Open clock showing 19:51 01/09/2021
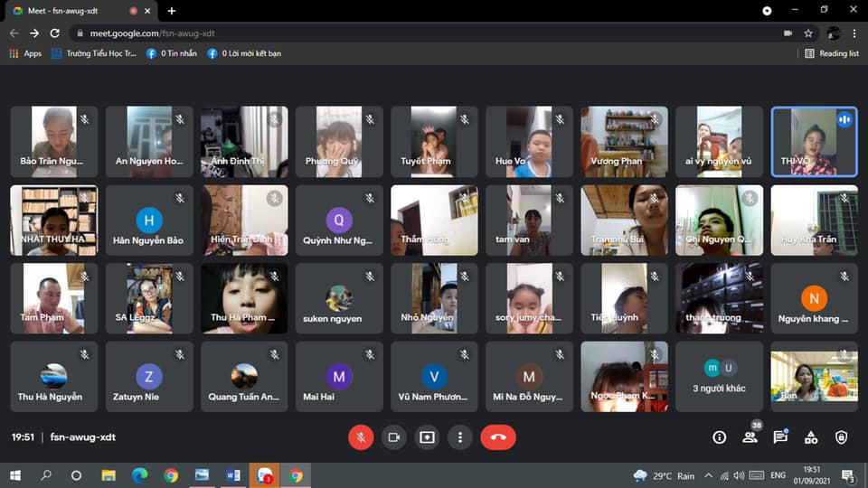The width and height of the screenshot is (868, 488). (812, 475)
